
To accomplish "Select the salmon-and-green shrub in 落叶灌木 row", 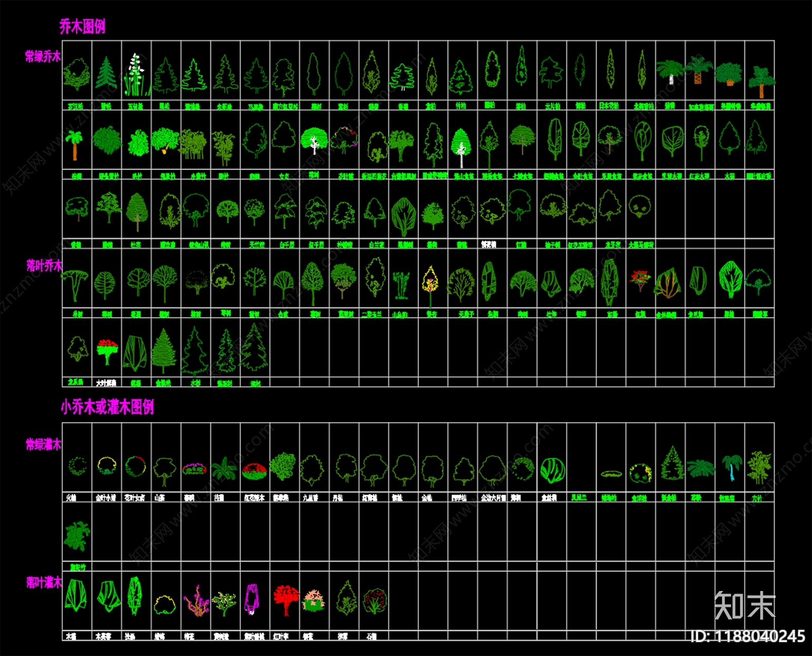I will [x=314, y=600].
